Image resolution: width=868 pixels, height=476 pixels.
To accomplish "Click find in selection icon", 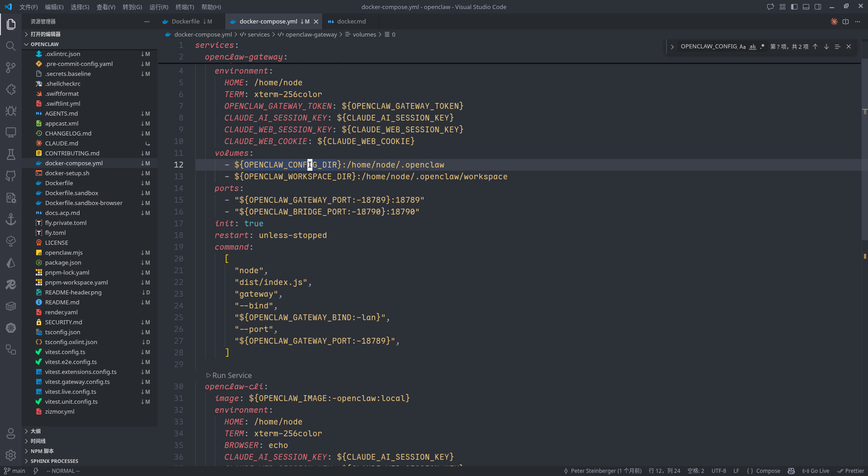I will (837, 47).
